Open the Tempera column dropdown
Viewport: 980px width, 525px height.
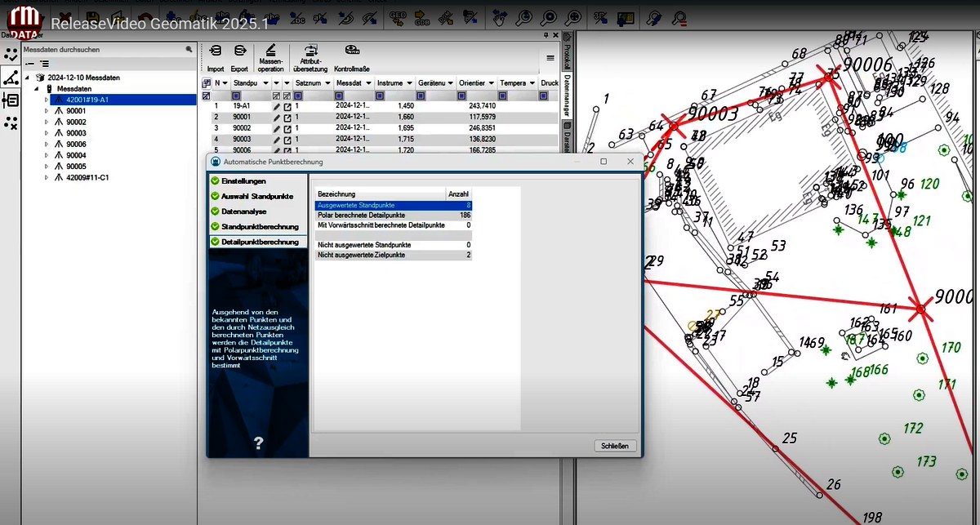pyautogui.click(x=532, y=83)
